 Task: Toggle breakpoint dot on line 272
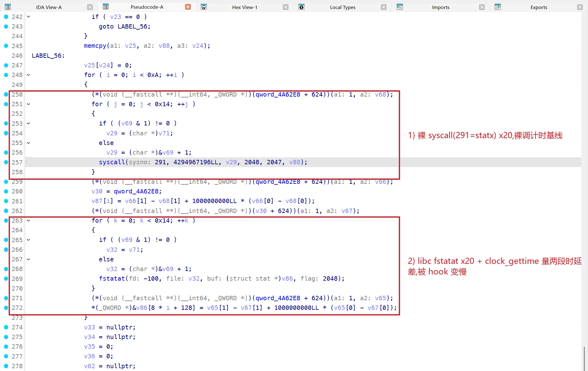pyautogui.click(x=6, y=308)
